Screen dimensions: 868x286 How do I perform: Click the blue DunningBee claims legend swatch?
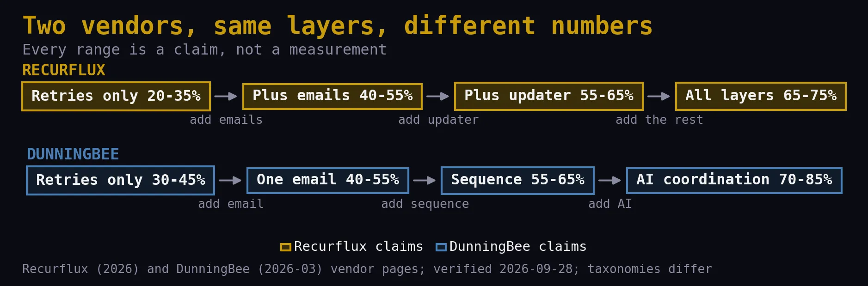pos(441,247)
